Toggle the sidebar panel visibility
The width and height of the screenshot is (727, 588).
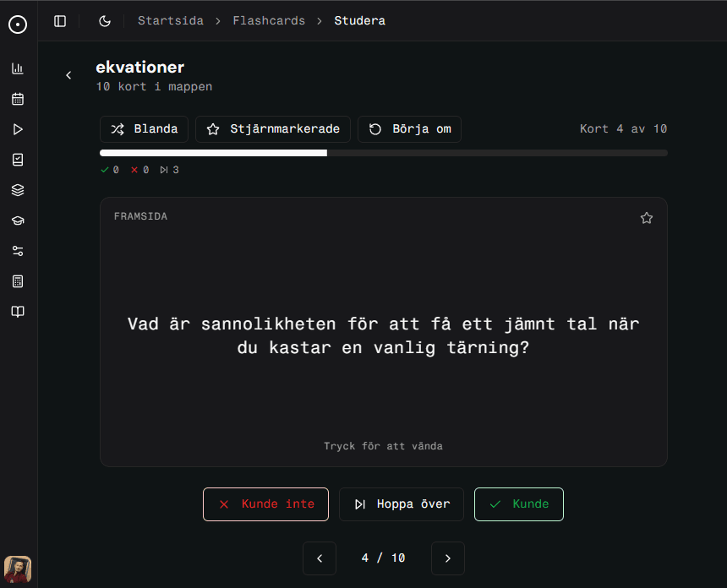coord(60,21)
